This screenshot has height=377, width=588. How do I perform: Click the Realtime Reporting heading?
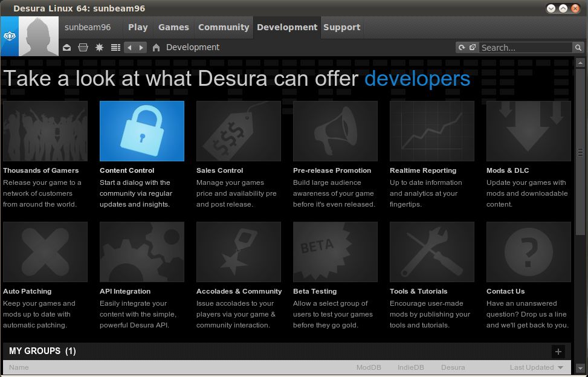[x=423, y=170]
